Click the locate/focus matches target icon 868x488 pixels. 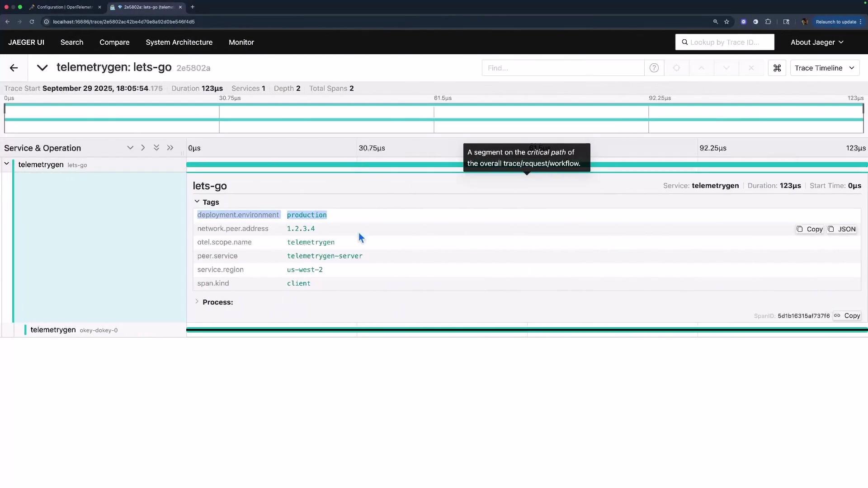[676, 68]
